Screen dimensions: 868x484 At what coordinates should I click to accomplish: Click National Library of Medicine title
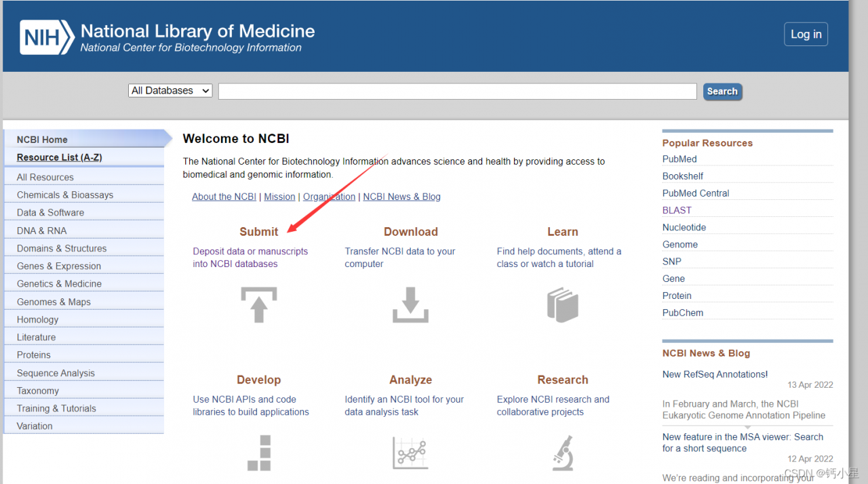click(197, 31)
